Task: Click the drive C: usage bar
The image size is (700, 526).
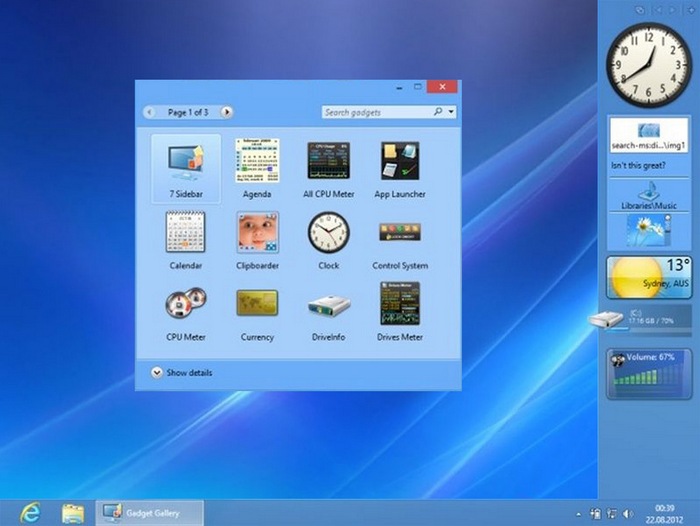Action: coord(647,330)
